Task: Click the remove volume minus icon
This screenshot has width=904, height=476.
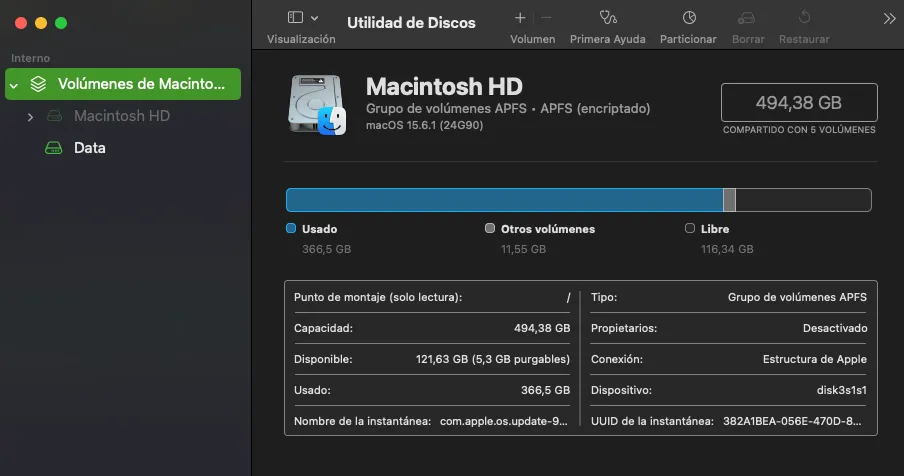Action: tap(546, 18)
